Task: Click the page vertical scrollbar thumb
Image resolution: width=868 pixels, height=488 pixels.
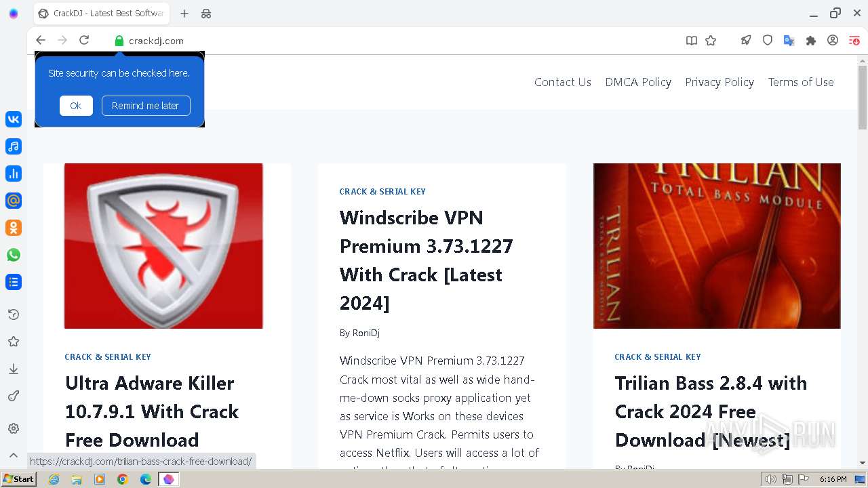Action: point(863,97)
